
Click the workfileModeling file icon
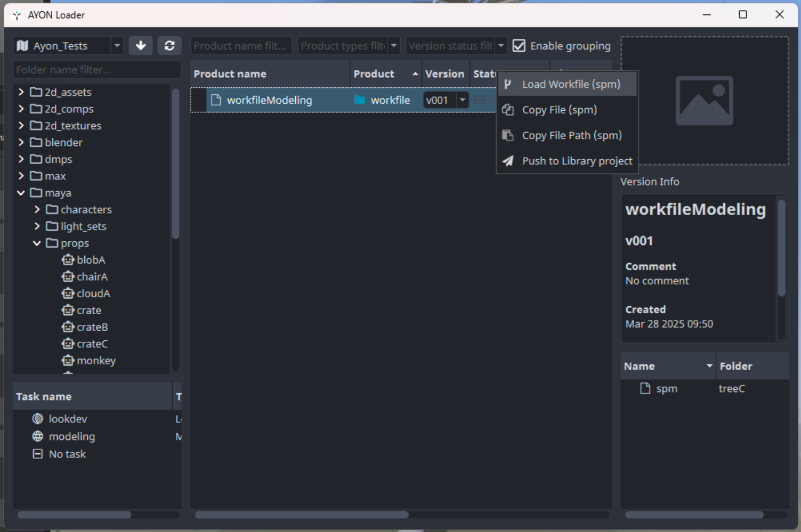[x=216, y=100]
